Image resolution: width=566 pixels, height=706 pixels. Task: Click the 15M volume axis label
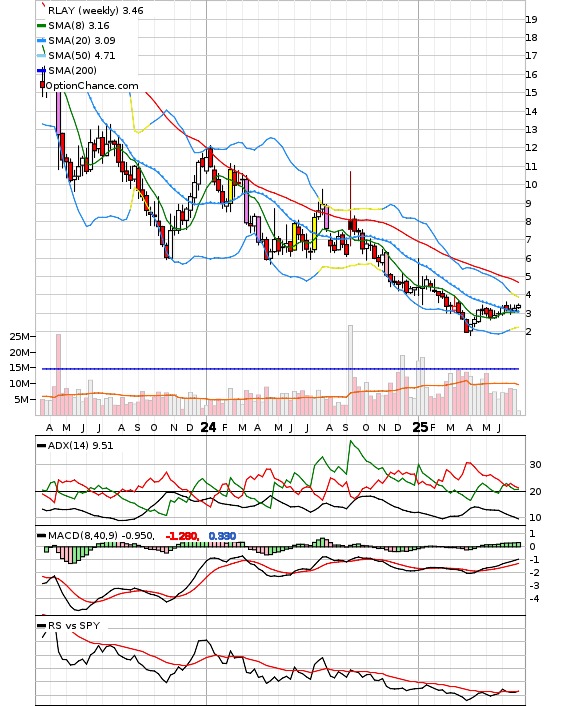point(20,368)
